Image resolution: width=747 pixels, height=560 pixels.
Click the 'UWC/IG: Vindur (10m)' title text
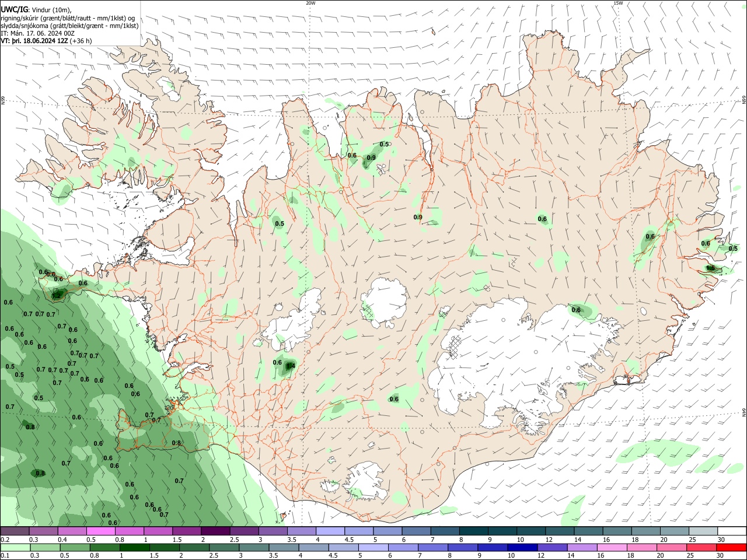point(37,10)
